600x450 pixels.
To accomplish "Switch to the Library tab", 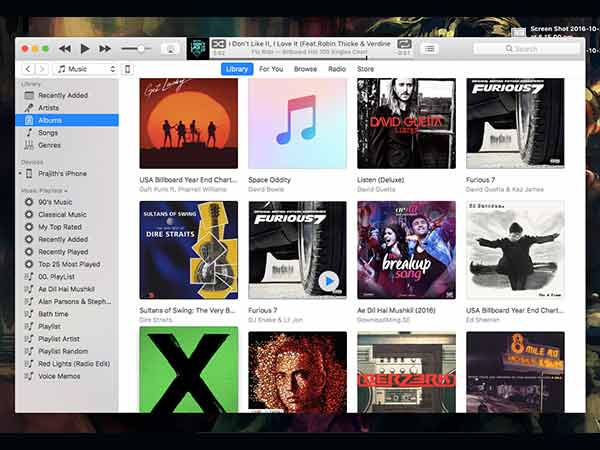I will [x=237, y=69].
